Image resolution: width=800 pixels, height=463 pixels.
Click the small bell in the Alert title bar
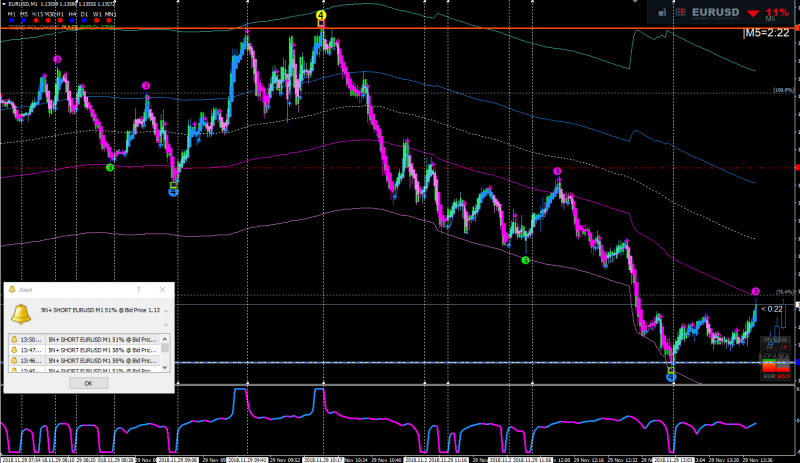pos(12,289)
